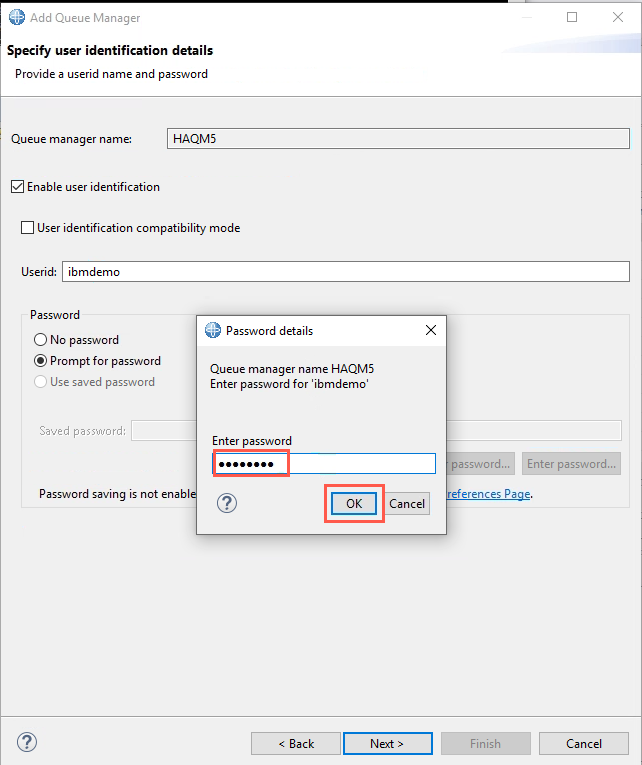Check User identification compatibility mode

27,228
